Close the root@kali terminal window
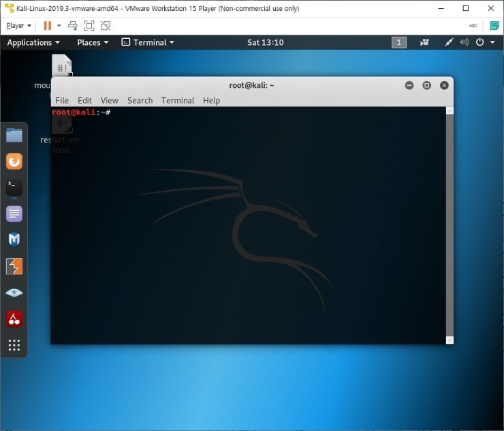Screen dimensions: 504x431 (x=444, y=85)
